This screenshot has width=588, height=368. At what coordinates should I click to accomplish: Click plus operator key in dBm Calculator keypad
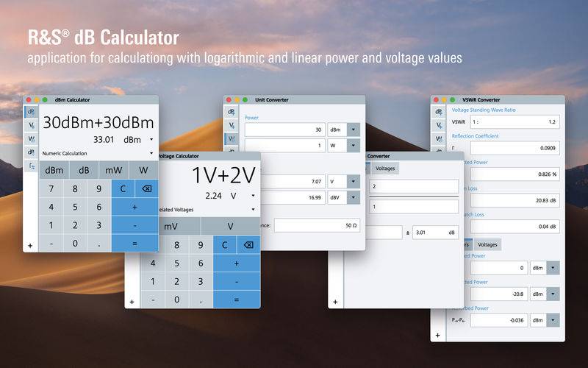pyautogui.click(x=135, y=207)
